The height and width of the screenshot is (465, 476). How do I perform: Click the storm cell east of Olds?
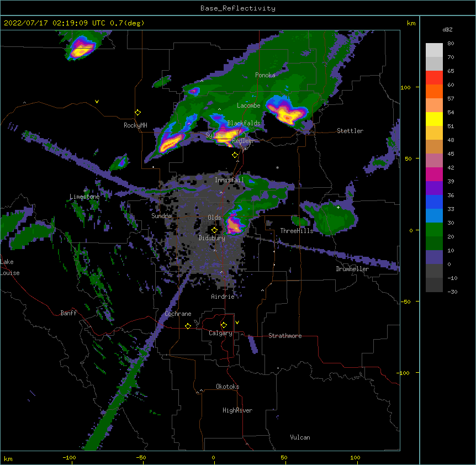point(234,224)
